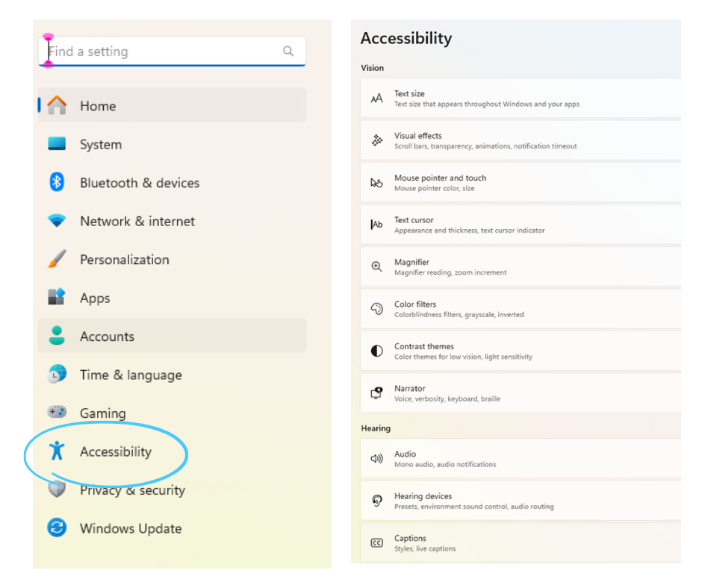Screen dimensions: 702x588
Task: Open Narrator setting
Action: (521, 393)
